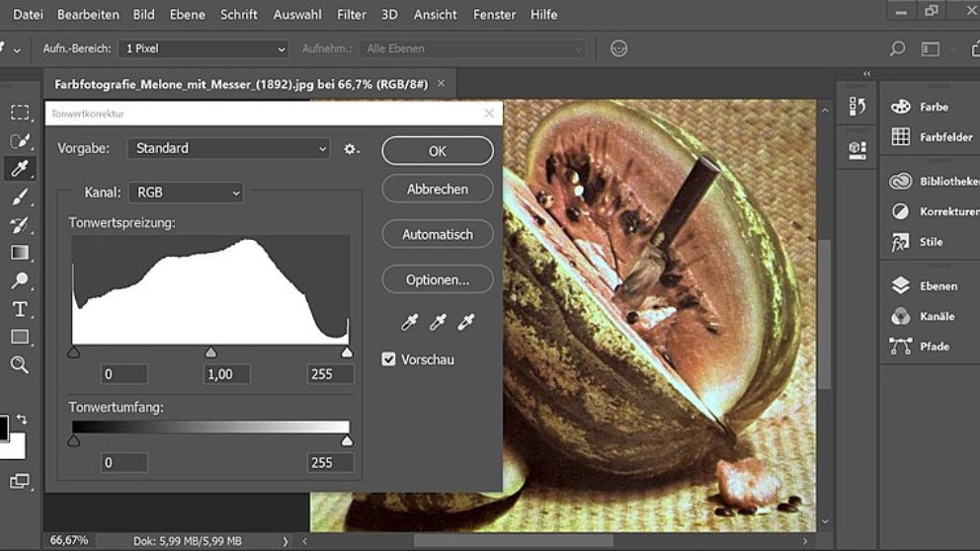Open the Stile panel
The height and width of the screenshot is (551, 980).
tap(931, 242)
